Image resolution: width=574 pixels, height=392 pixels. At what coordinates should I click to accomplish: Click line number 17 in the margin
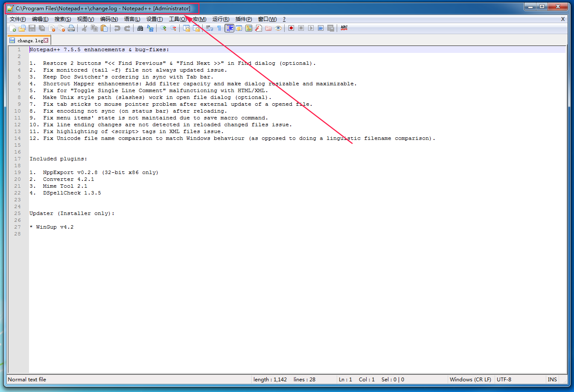17,159
